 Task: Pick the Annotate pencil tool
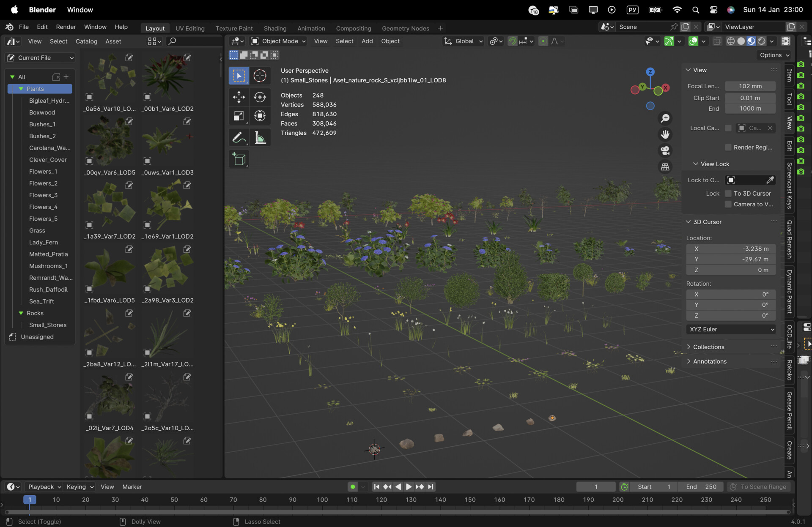[239, 138]
